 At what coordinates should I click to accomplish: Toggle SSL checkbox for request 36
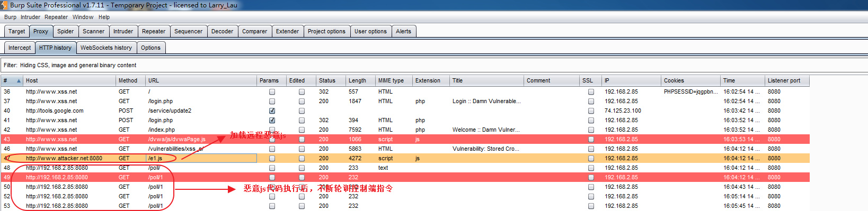591,92
